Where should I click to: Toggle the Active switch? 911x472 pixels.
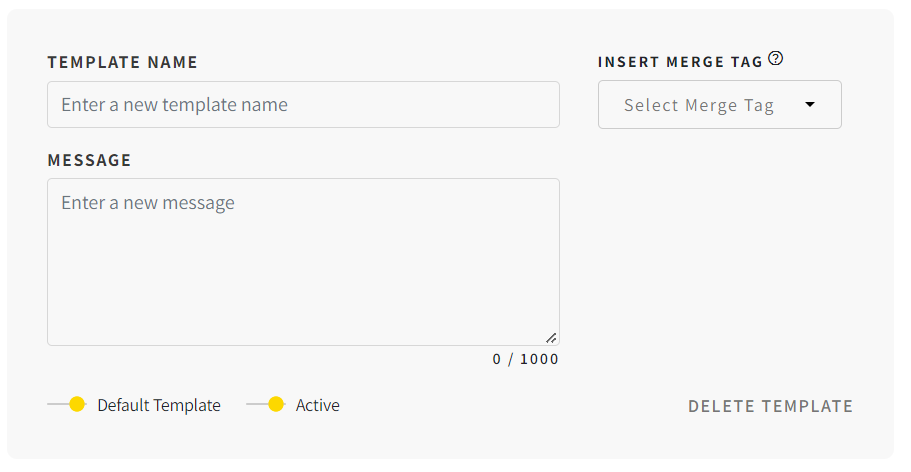point(266,404)
